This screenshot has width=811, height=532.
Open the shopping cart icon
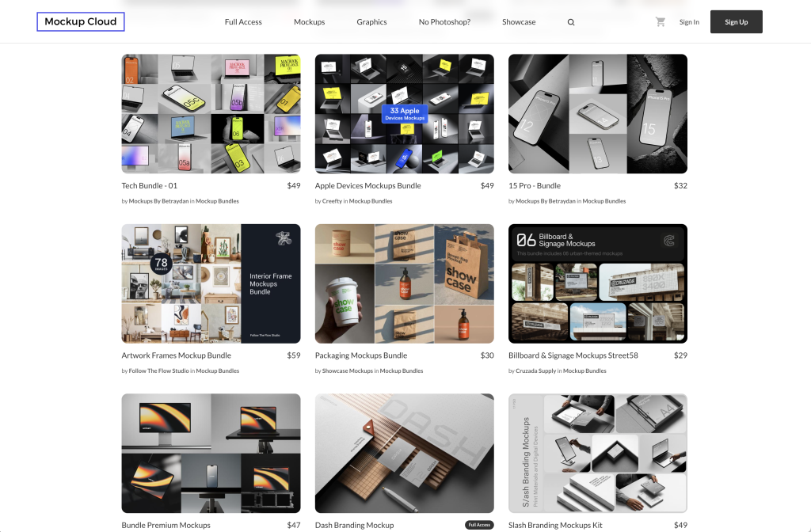661,22
